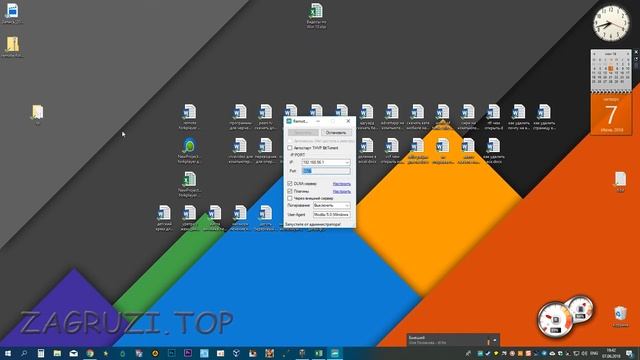Select the NewProject Excel file desktop icon

point(189,184)
